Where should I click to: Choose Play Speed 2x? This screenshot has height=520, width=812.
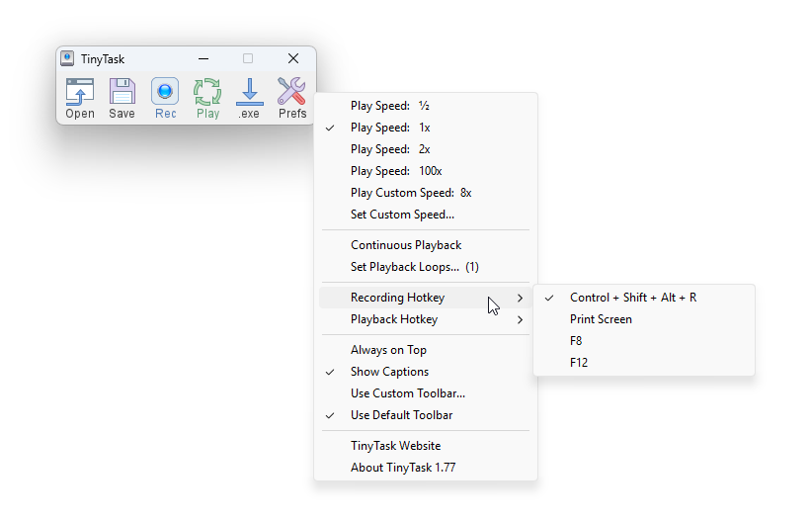[x=426, y=149]
